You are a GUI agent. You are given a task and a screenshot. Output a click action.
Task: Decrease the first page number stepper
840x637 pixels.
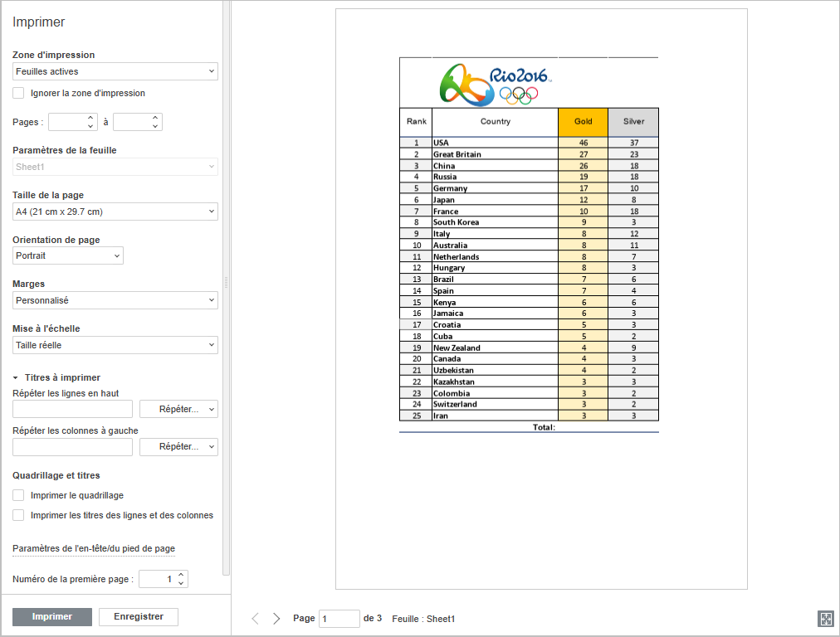coord(182,584)
